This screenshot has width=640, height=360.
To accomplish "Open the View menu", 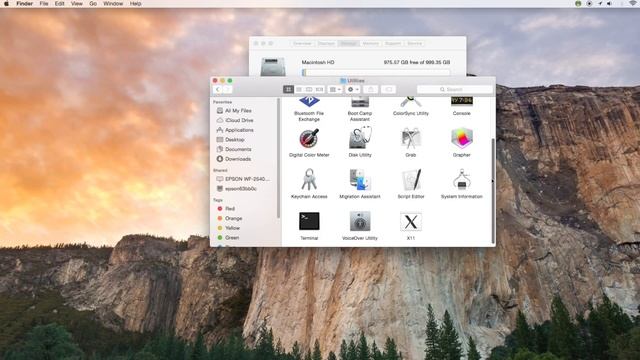I will point(77,4).
